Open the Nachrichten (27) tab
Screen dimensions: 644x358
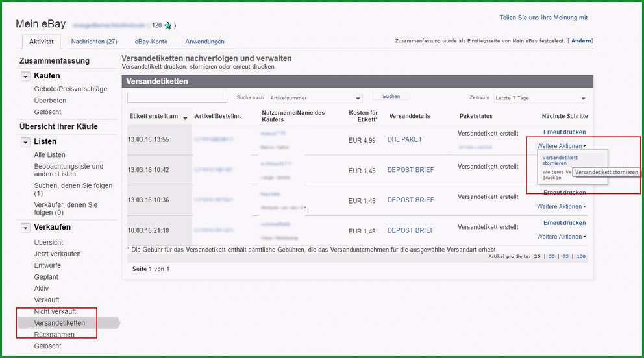click(94, 42)
